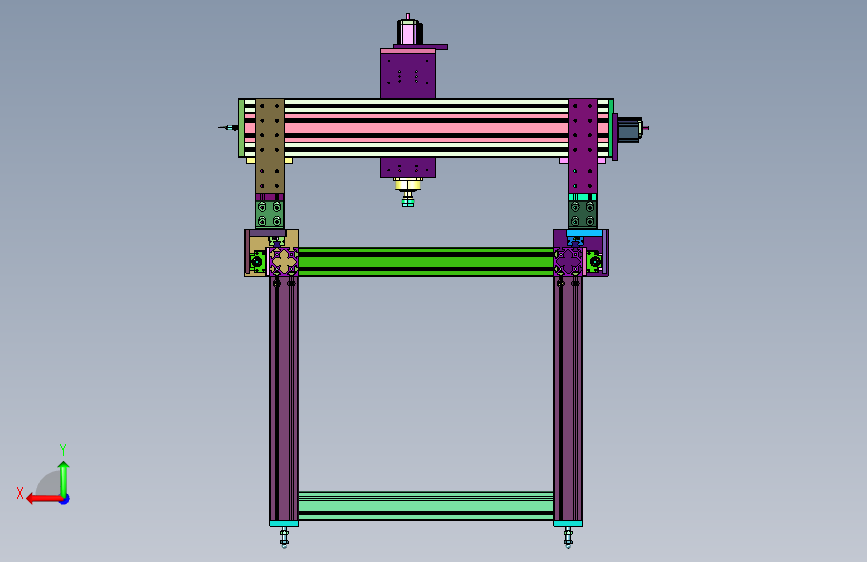Select the left green bearing block under gantry plate
The height and width of the screenshot is (562, 867).
(x=270, y=214)
